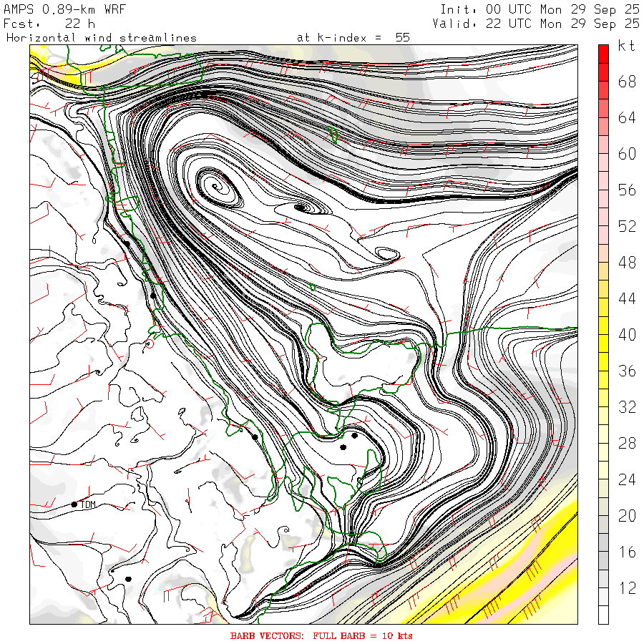Click the small secondary vortex eye

(302, 208)
